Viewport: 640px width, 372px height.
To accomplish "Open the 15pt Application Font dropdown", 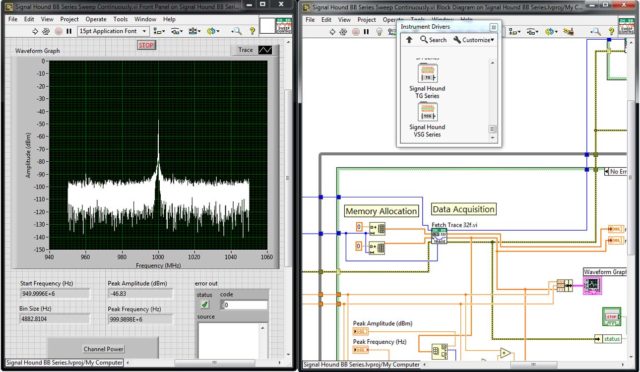I will (113, 31).
